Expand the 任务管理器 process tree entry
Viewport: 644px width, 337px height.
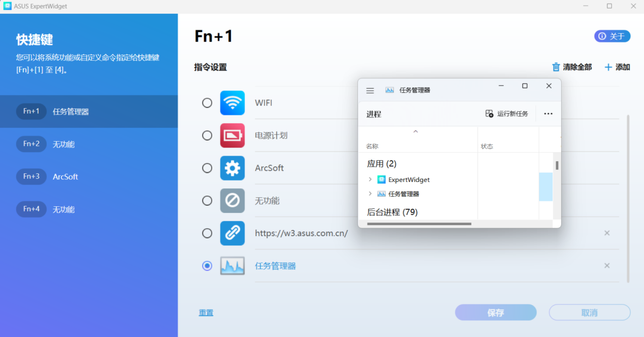pyautogui.click(x=370, y=194)
